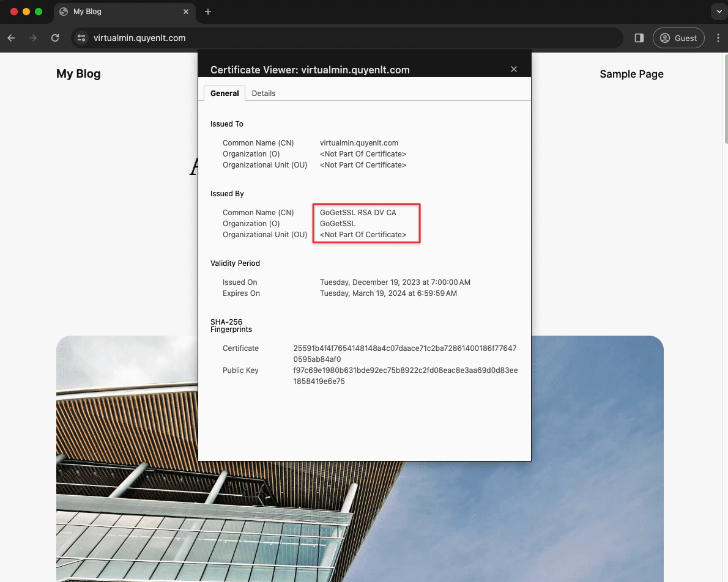Toggle the browser side panel icon

[x=639, y=38]
